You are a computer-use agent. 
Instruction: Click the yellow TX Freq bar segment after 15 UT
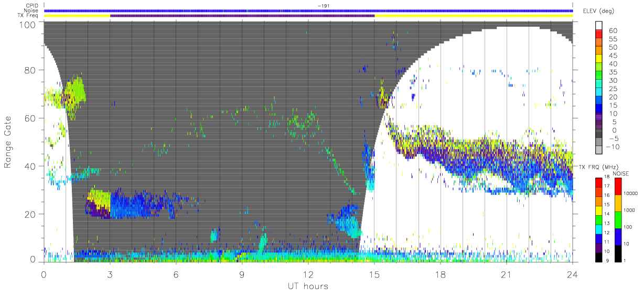(x=474, y=16)
